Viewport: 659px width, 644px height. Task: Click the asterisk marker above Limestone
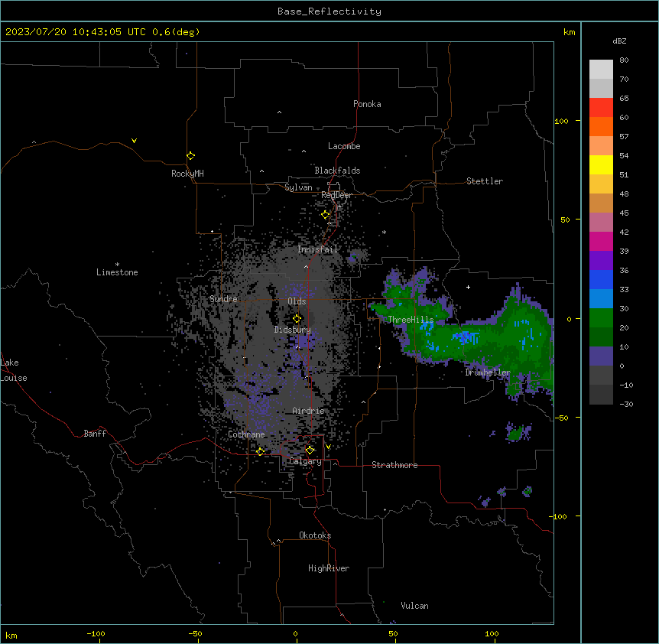(x=117, y=265)
